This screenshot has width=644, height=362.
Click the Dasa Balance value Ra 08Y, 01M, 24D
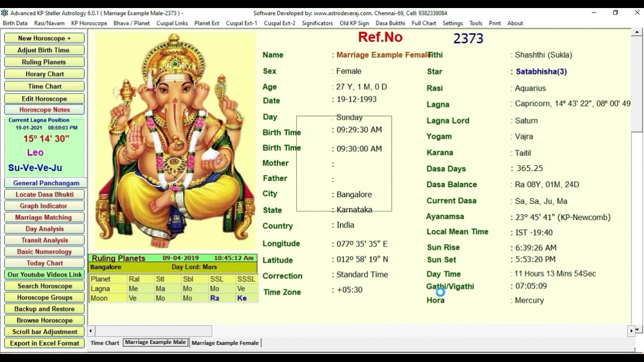[x=547, y=185]
